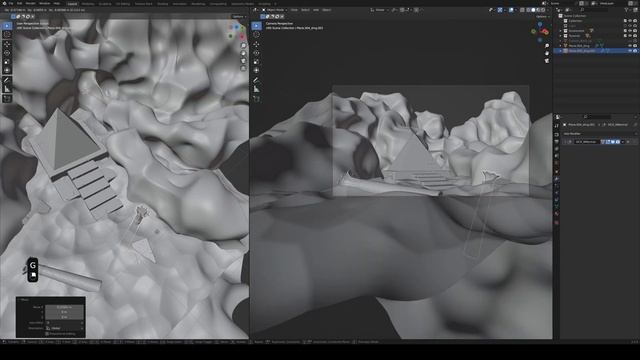Select the Cursor tool in left viewport

[x=7, y=35]
